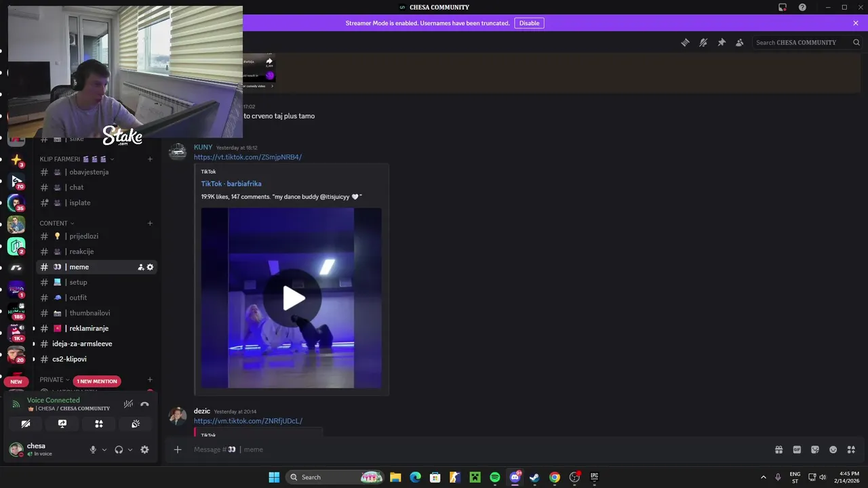Viewport: 868px width, 488px height.
Task: View dezic's profile avatar
Action: pos(178,415)
